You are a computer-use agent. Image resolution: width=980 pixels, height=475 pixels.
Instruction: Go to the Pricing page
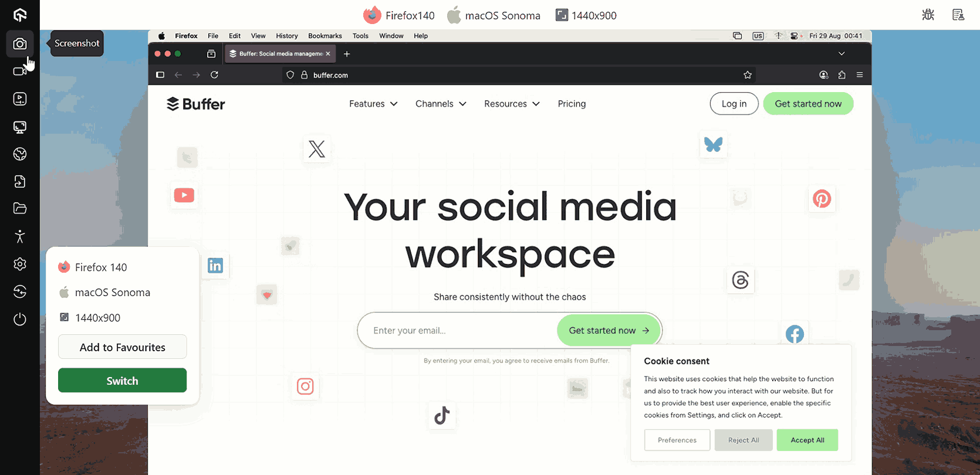(572, 104)
